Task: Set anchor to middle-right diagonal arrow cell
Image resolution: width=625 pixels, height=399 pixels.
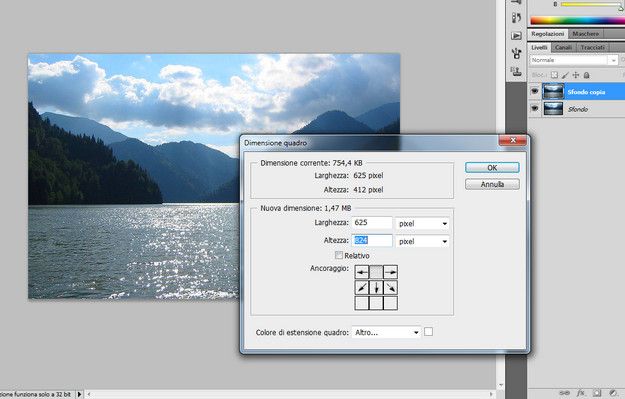Action: (x=390, y=287)
